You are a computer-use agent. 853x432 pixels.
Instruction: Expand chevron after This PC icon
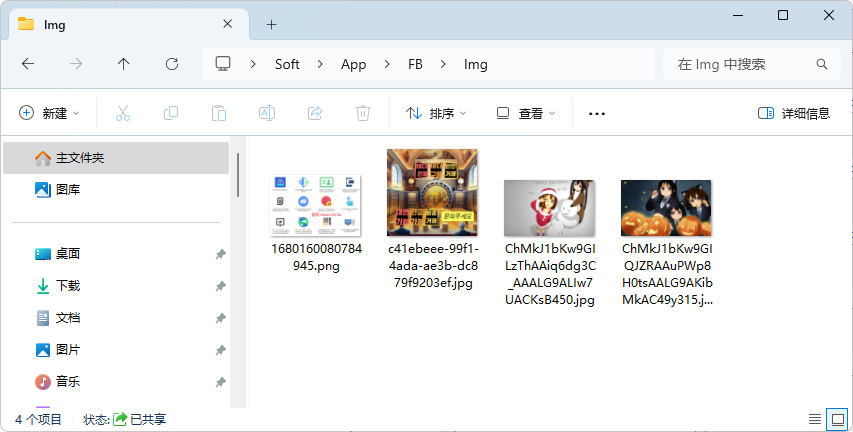pos(253,64)
